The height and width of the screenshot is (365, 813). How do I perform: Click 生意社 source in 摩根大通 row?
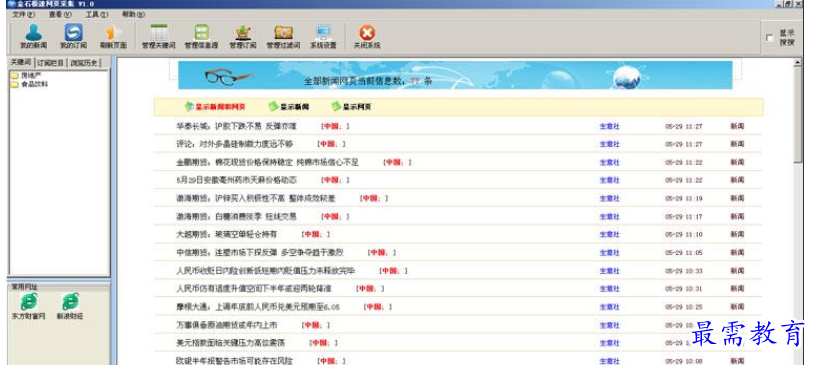tap(609, 307)
